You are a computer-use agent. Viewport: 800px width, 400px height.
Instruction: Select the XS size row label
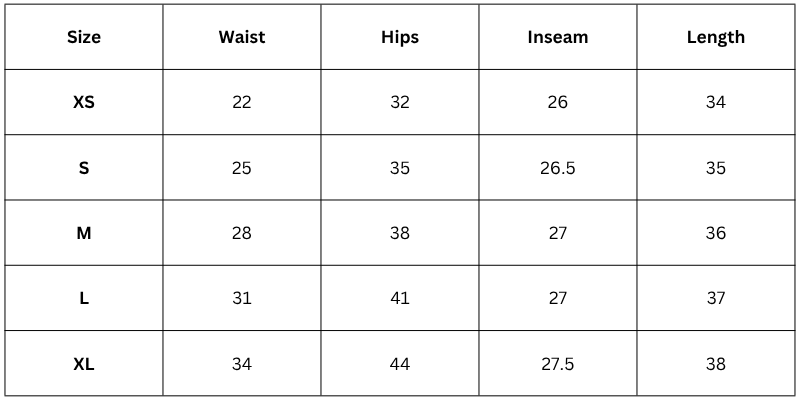tap(84, 102)
